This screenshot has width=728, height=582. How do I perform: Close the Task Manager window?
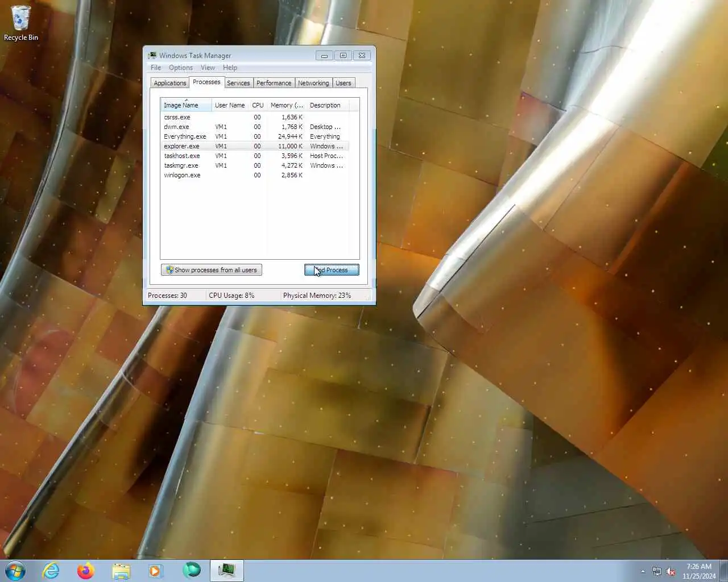[362, 55]
